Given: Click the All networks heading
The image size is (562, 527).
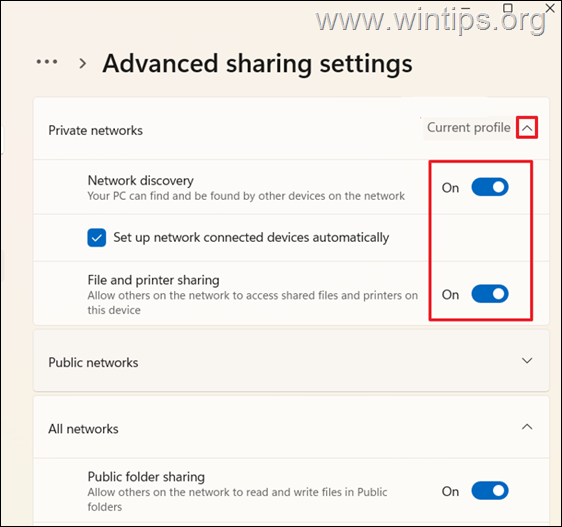Looking at the screenshot, I should pos(83,429).
